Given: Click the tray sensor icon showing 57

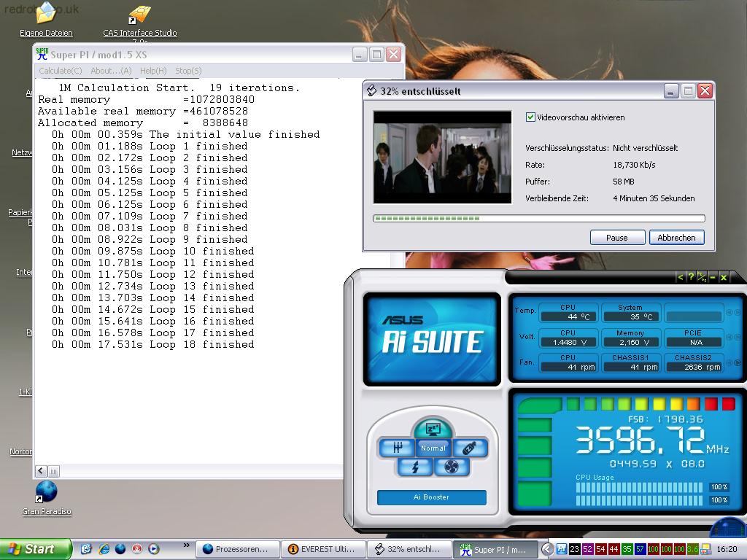Looking at the screenshot, I should click(640, 549).
